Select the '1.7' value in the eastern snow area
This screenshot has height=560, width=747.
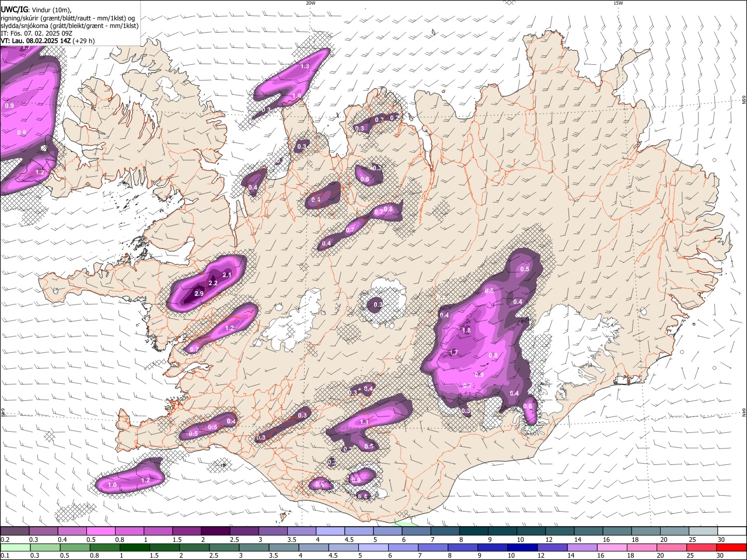[453, 353]
